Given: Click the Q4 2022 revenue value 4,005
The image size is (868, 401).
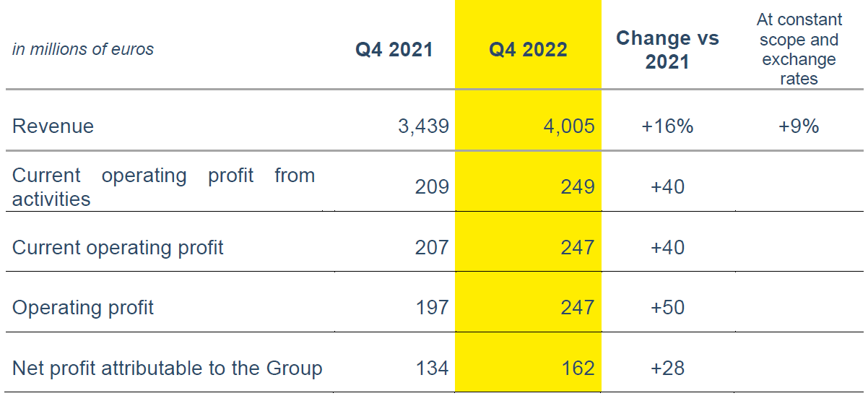Looking at the screenshot, I should click(x=568, y=126).
